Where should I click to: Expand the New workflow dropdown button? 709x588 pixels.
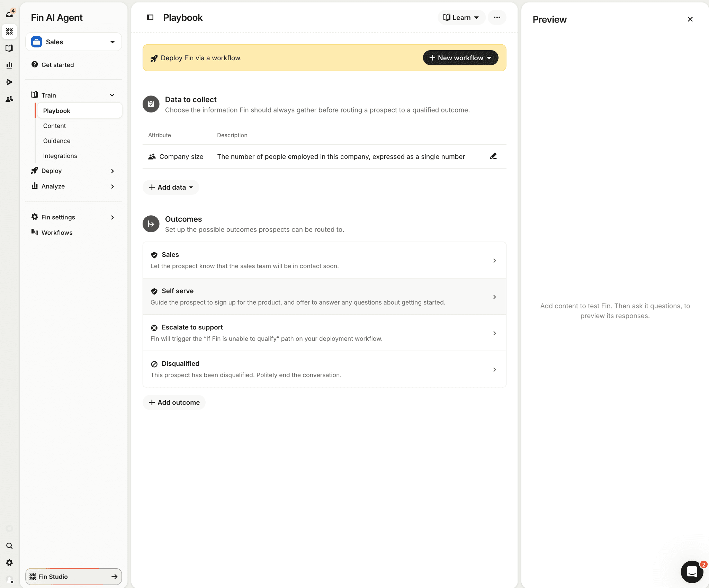(x=460, y=58)
